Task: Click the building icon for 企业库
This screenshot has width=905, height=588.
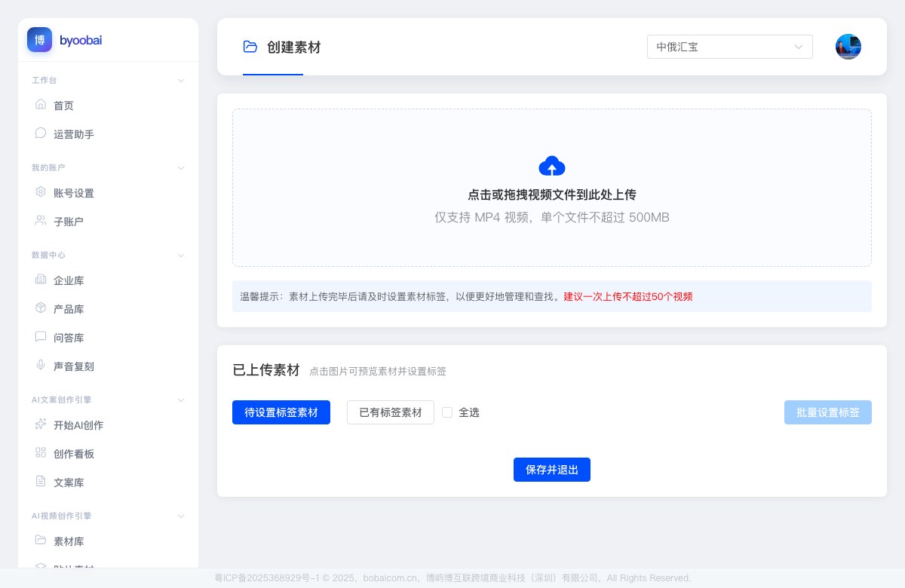Action: pyautogui.click(x=41, y=279)
